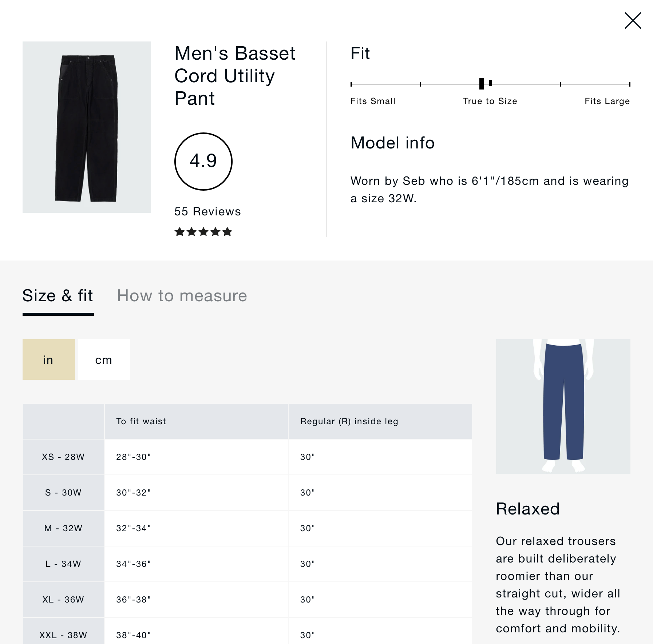The width and height of the screenshot is (653, 644).
Task: Click the black corduroy pant thumbnail
Action: click(x=87, y=127)
